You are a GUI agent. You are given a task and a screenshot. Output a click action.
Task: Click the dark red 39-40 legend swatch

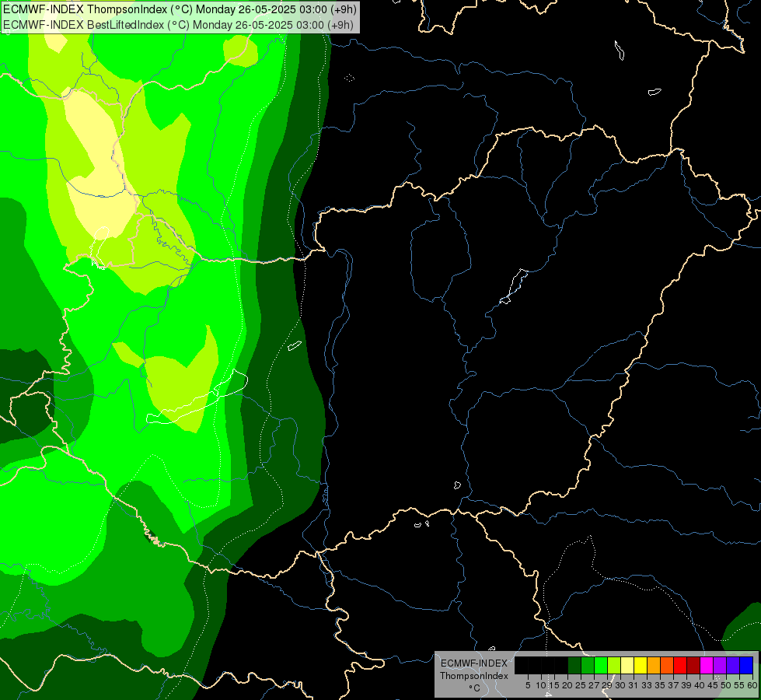tap(693, 665)
